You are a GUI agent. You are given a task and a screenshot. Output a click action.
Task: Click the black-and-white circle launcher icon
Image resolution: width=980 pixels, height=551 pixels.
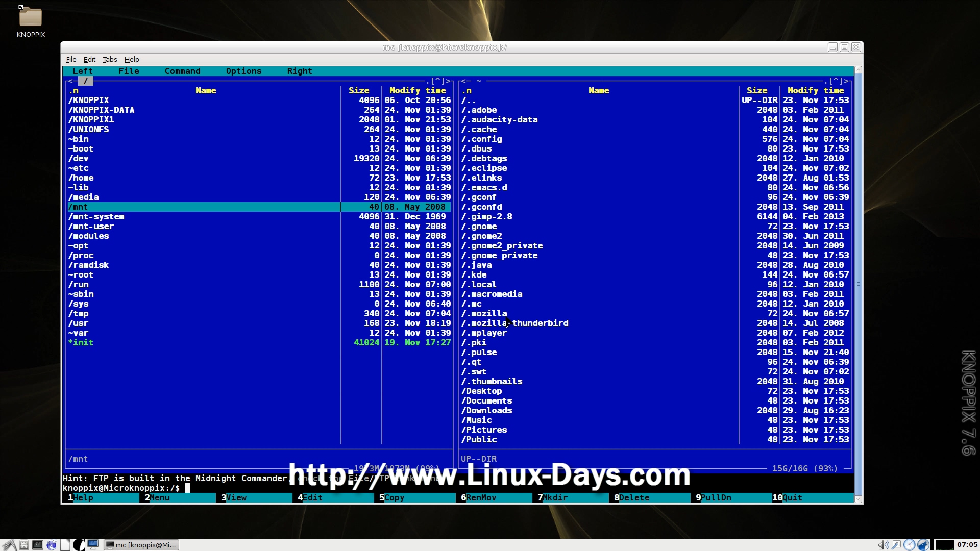(79, 545)
